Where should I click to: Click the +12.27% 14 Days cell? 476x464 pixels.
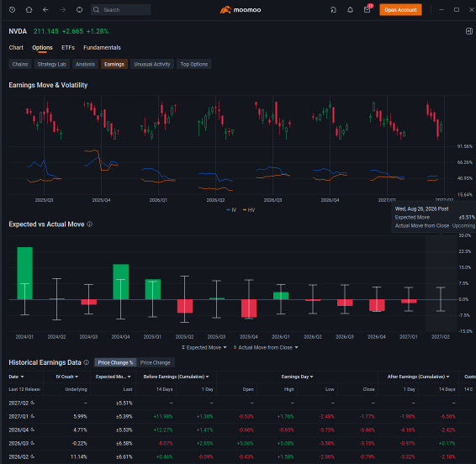[x=163, y=430]
